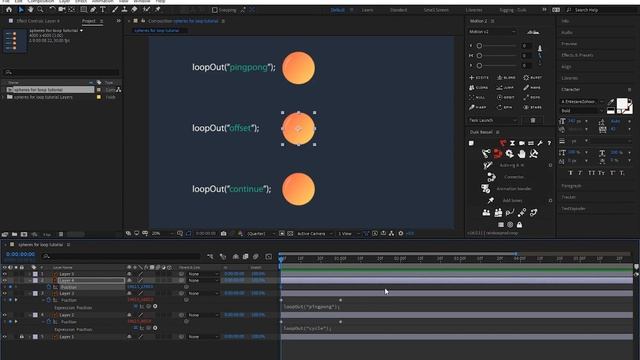Hide Layer 4 with its eye toggle
Viewport: 640px width, 360px height.
pos(4,280)
